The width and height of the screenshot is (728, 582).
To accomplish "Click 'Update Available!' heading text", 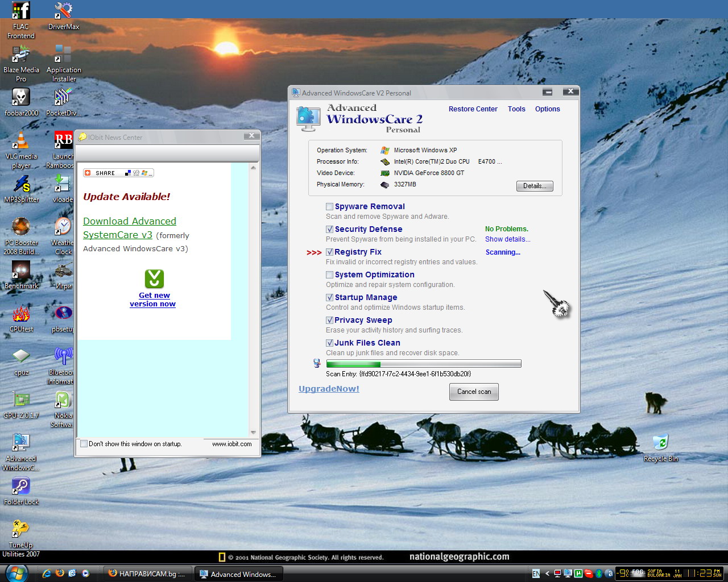I will click(x=127, y=197).
